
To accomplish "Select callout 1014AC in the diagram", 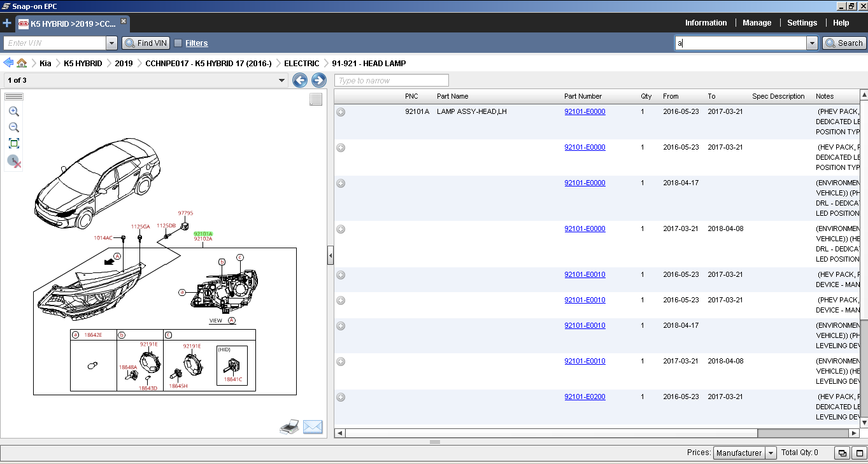I will pos(103,238).
